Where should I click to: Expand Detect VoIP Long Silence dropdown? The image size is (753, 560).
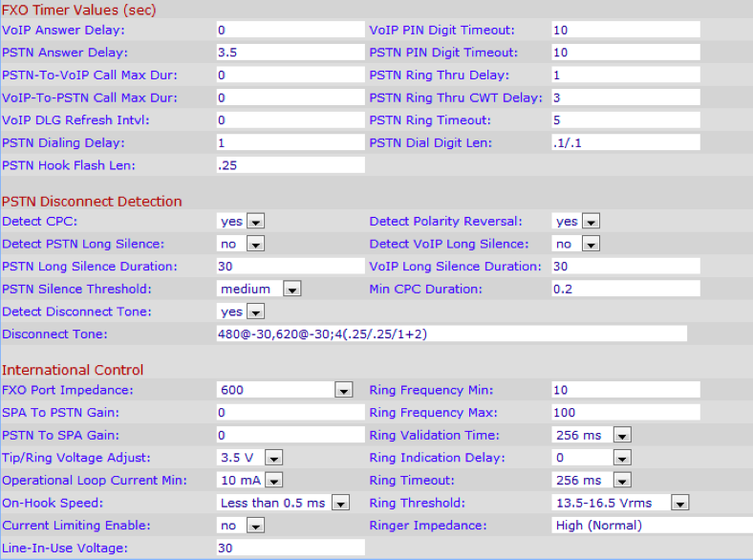tap(576, 245)
